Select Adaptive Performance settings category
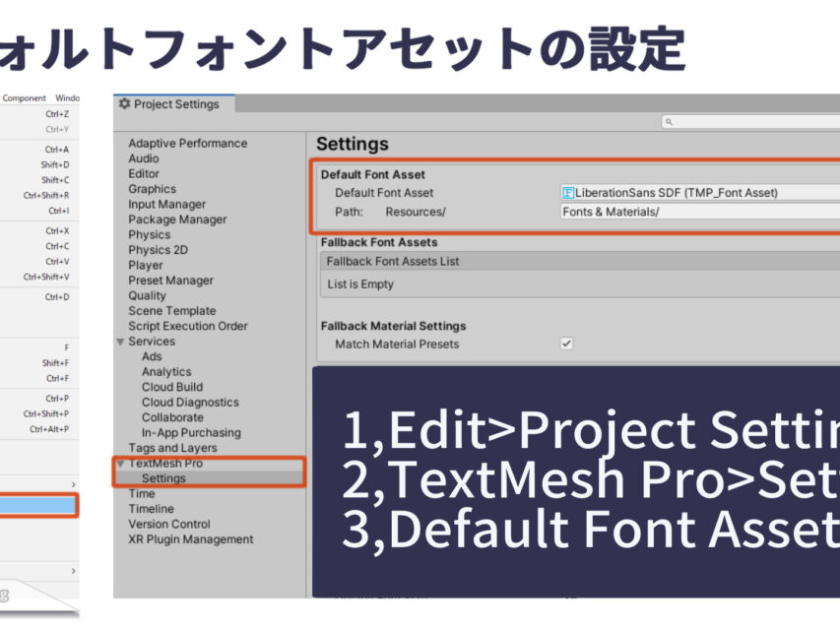 coord(187,143)
